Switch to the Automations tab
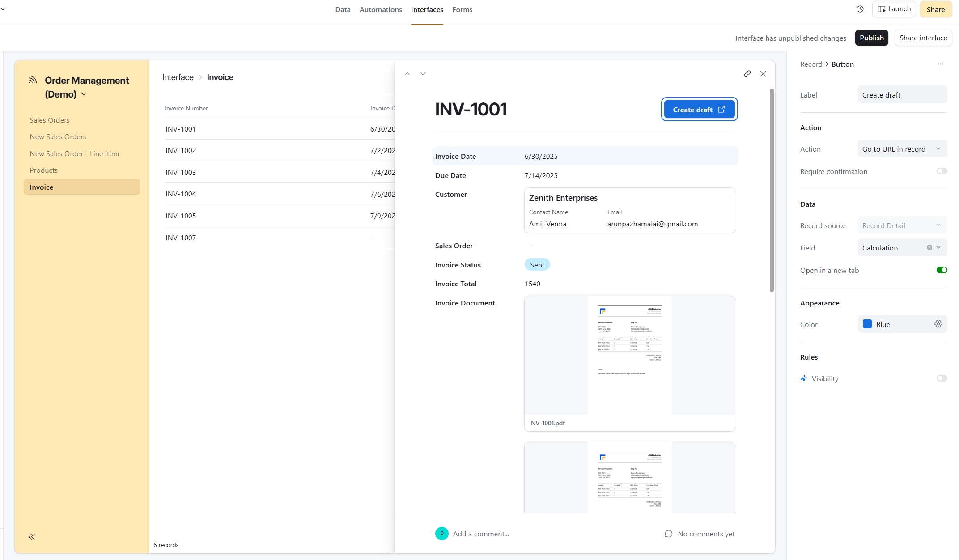 (380, 9)
